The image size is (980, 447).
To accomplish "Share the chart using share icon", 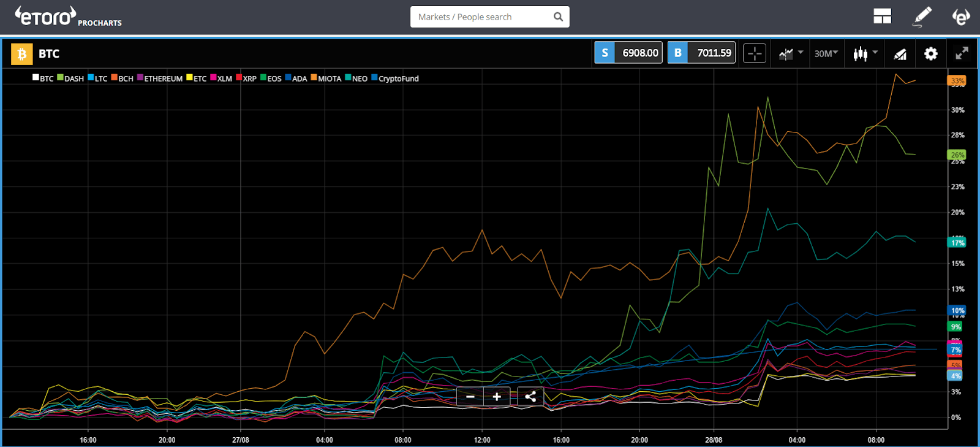I will coord(530,397).
